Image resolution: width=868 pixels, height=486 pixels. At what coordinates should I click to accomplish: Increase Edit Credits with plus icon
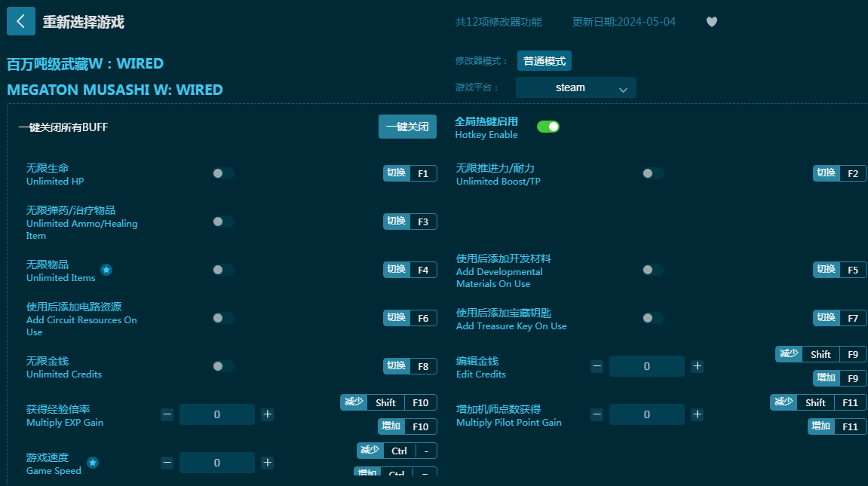(697, 366)
